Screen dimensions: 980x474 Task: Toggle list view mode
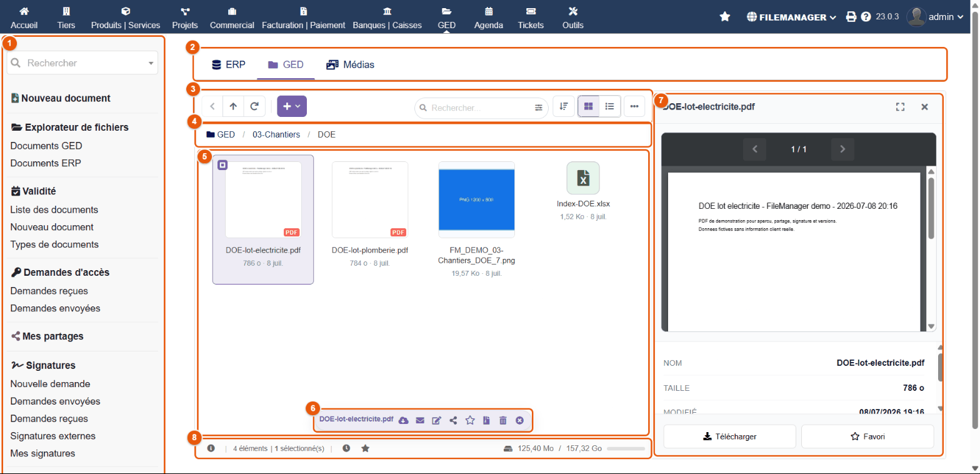609,106
